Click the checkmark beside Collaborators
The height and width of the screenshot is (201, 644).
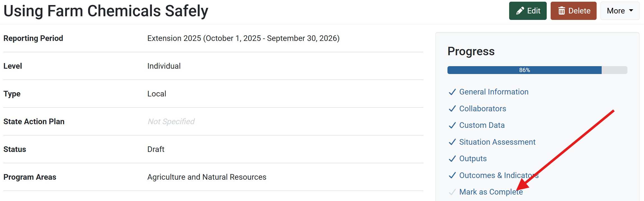point(452,109)
